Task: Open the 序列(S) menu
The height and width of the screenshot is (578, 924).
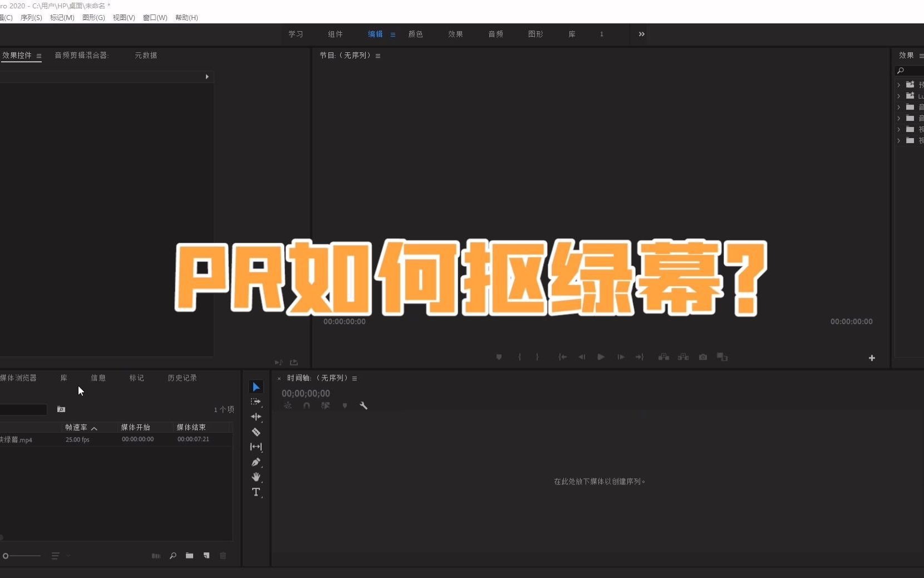Action: 31,18
